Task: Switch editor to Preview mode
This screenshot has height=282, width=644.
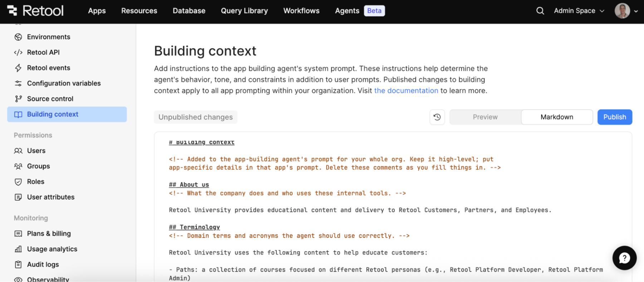Action: pyautogui.click(x=485, y=117)
